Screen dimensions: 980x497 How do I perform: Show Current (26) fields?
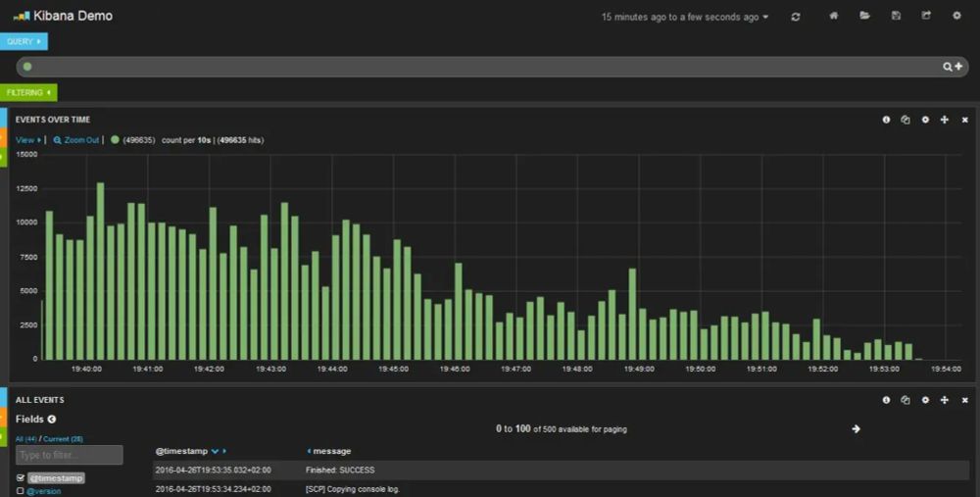click(63, 439)
